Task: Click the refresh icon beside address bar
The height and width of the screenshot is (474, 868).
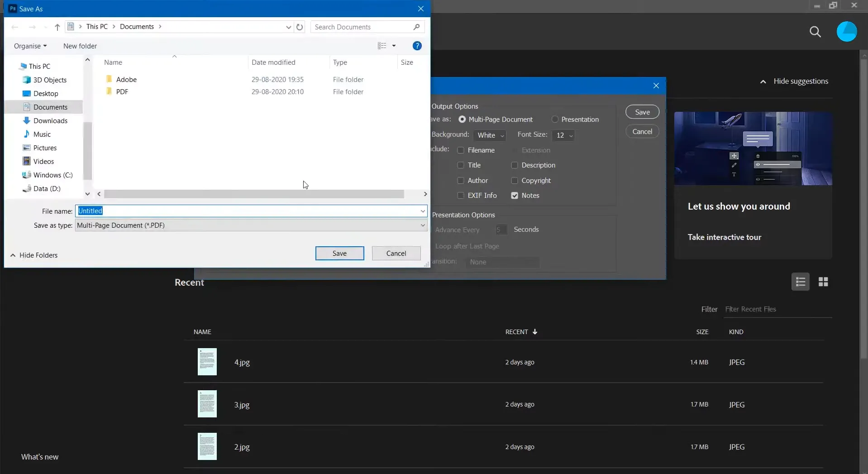Action: click(300, 27)
